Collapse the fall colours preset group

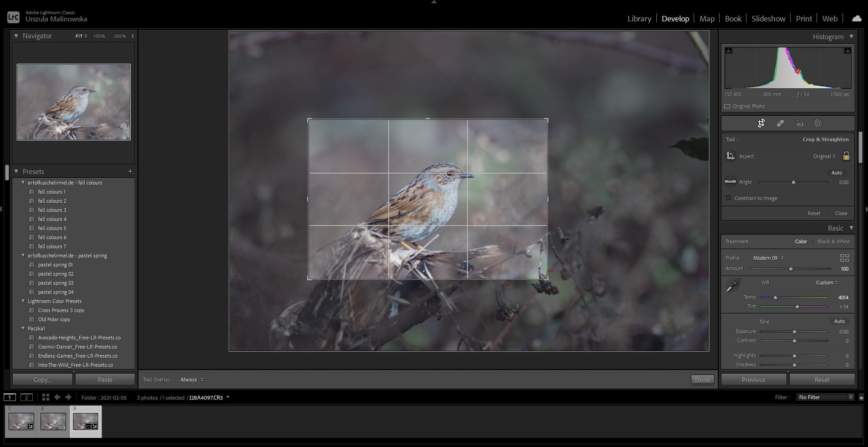(x=23, y=183)
